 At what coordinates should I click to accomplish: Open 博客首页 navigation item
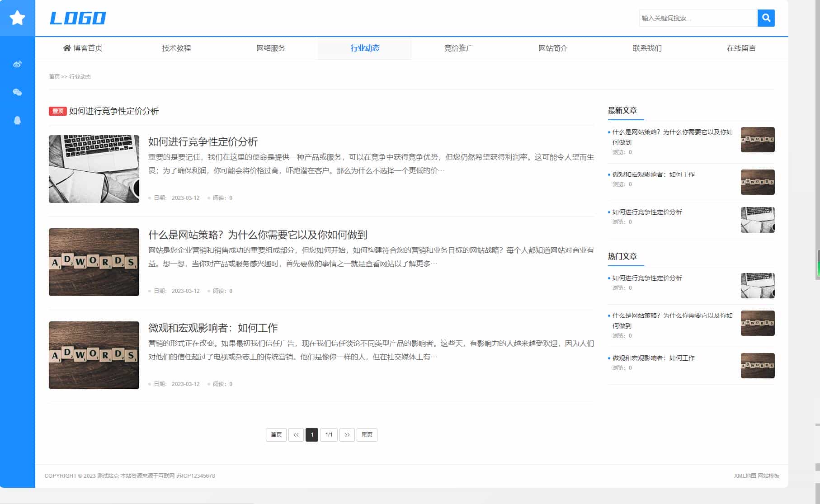(82, 48)
